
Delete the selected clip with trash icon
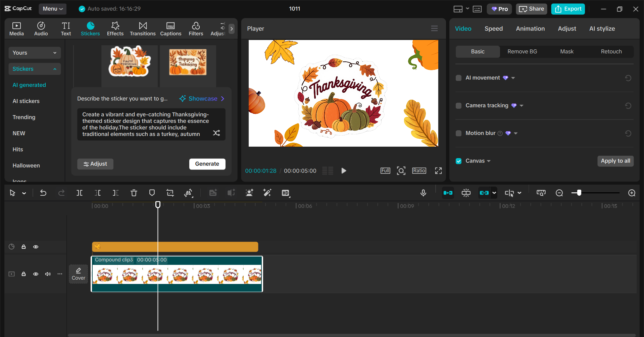134,193
